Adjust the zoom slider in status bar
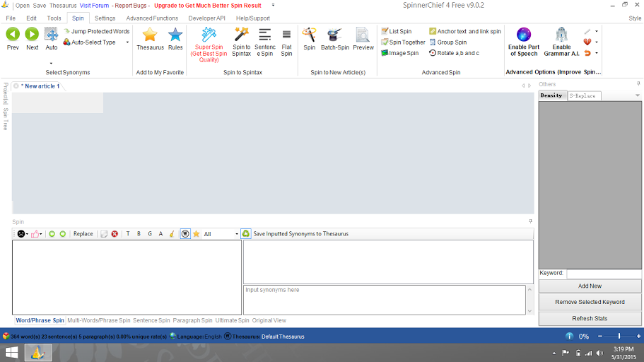The width and height of the screenshot is (644, 362). pyautogui.click(x=619, y=337)
